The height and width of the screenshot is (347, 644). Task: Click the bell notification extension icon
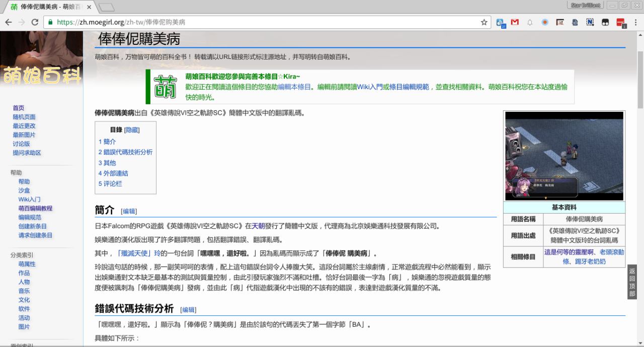point(530,22)
